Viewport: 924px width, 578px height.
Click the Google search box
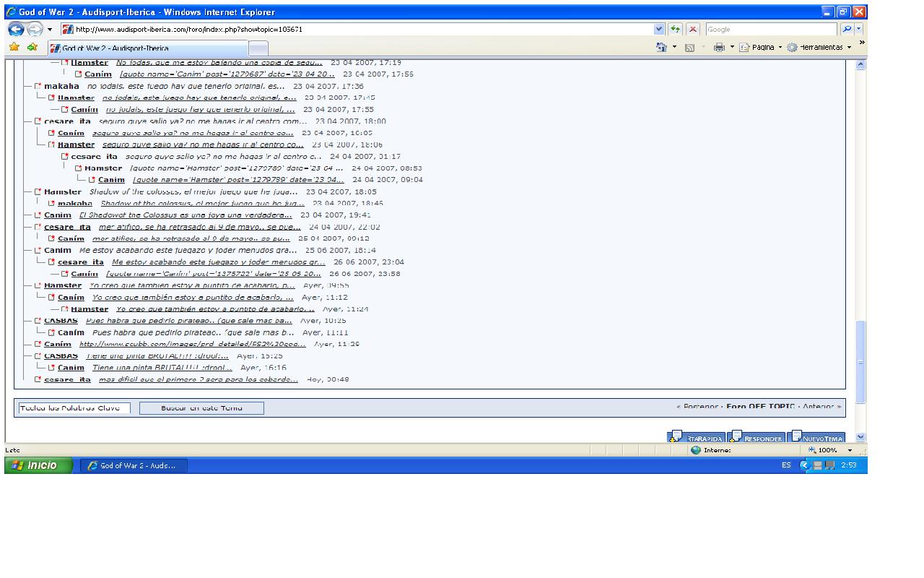click(x=771, y=30)
